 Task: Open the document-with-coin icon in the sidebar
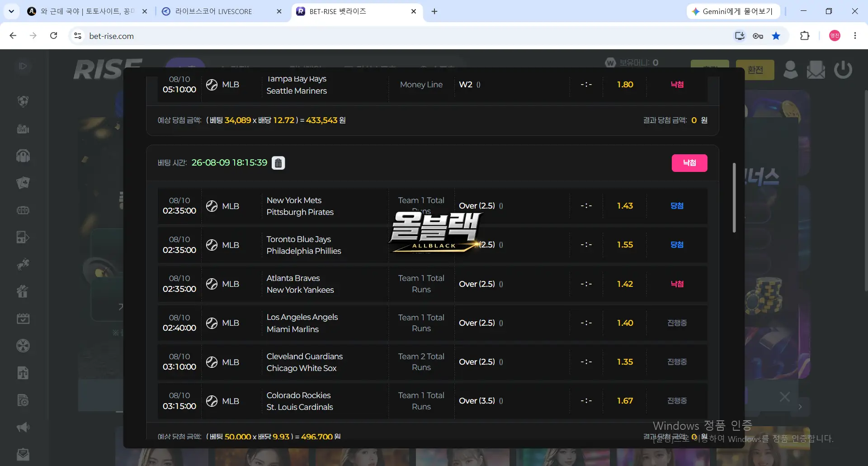click(x=23, y=400)
